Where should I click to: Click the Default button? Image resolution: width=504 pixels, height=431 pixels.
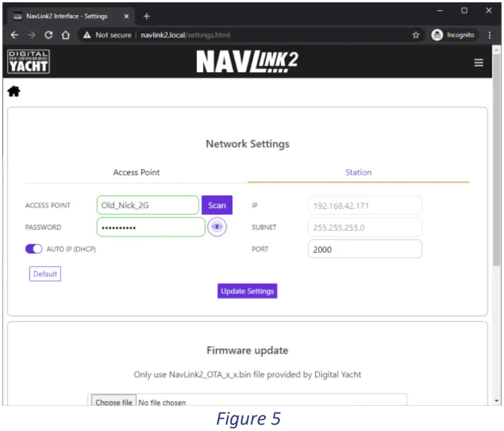click(44, 273)
